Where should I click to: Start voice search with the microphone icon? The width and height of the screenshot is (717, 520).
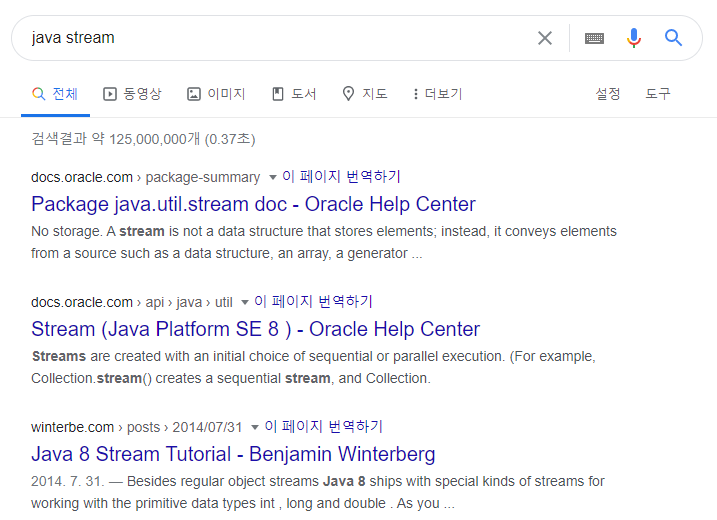(x=634, y=38)
